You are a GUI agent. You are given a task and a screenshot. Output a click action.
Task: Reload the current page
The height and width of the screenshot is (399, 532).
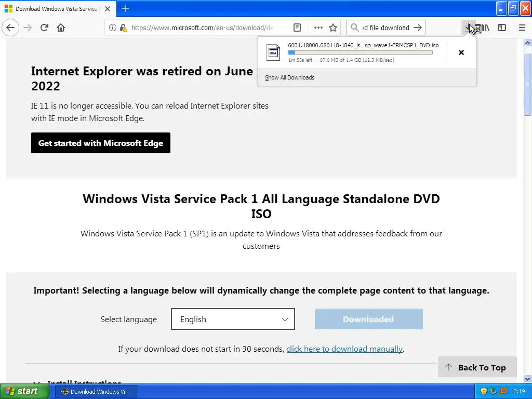click(x=44, y=28)
